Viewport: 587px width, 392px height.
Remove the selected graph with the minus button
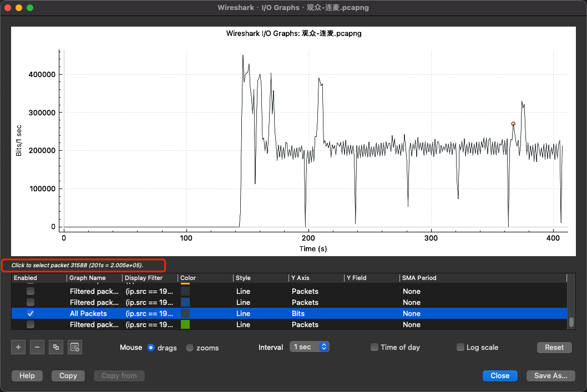(x=37, y=347)
